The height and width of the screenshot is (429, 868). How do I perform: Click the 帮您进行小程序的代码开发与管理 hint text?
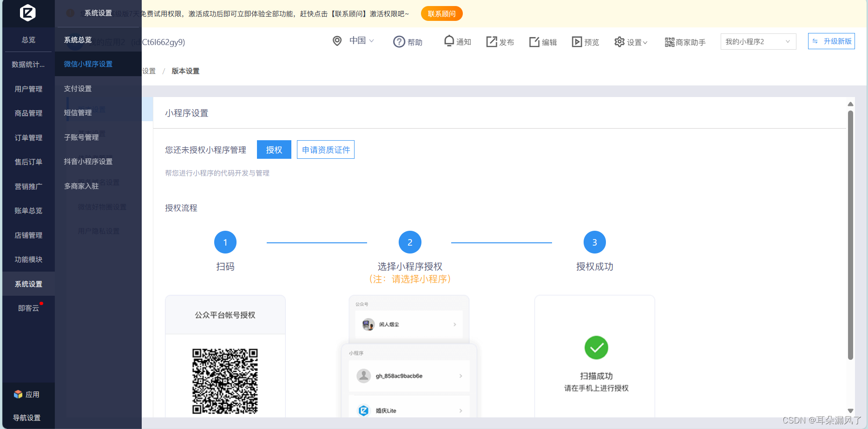(x=217, y=173)
